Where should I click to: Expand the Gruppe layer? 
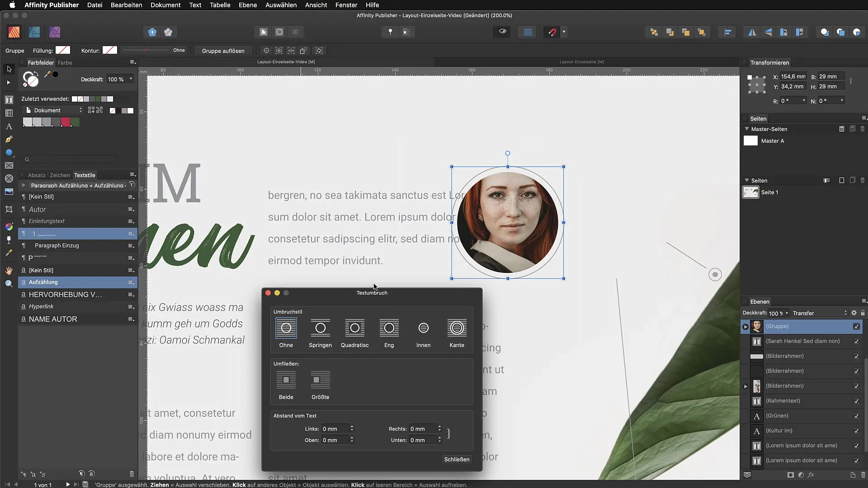point(745,326)
